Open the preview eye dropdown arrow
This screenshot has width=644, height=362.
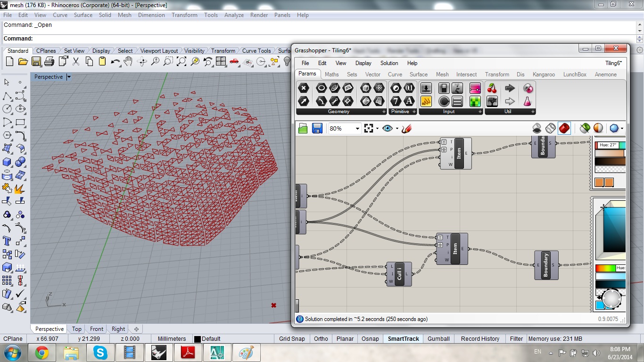tap(397, 128)
